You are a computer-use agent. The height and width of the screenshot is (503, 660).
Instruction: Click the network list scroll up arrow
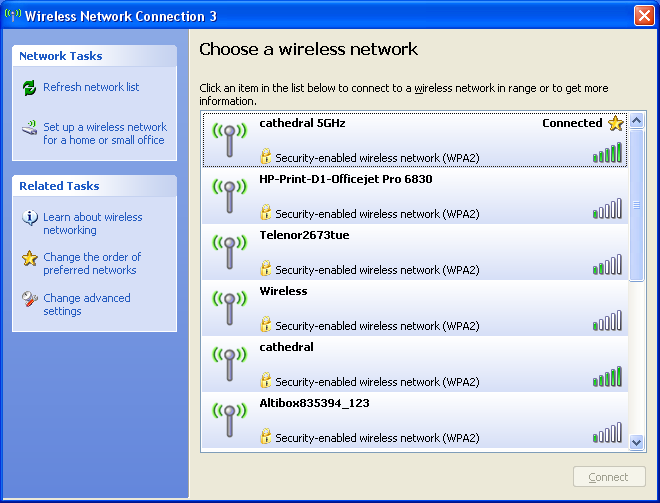tap(636, 121)
